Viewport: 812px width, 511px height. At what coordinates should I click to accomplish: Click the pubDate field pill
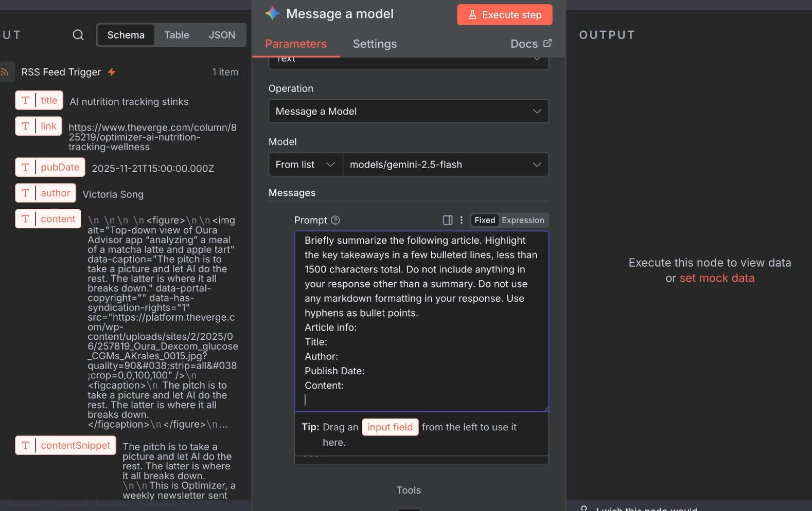50,167
